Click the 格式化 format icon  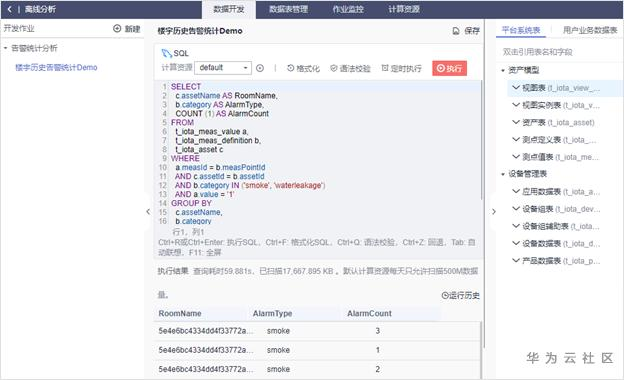(x=291, y=68)
